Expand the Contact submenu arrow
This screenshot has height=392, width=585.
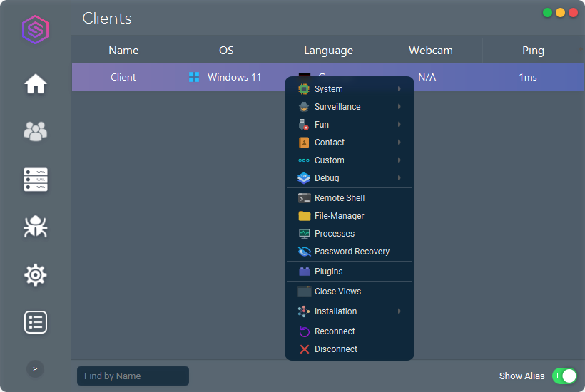pos(400,143)
